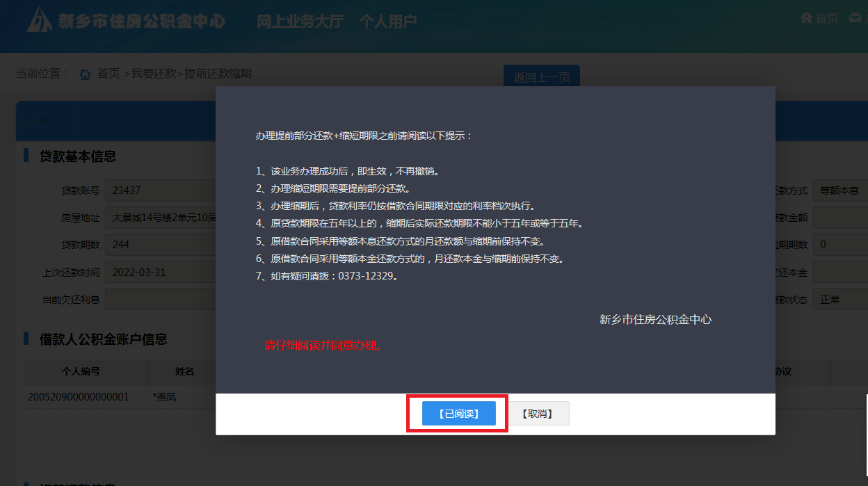
Task: Open the envelope message icon in header
Action: point(855,18)
